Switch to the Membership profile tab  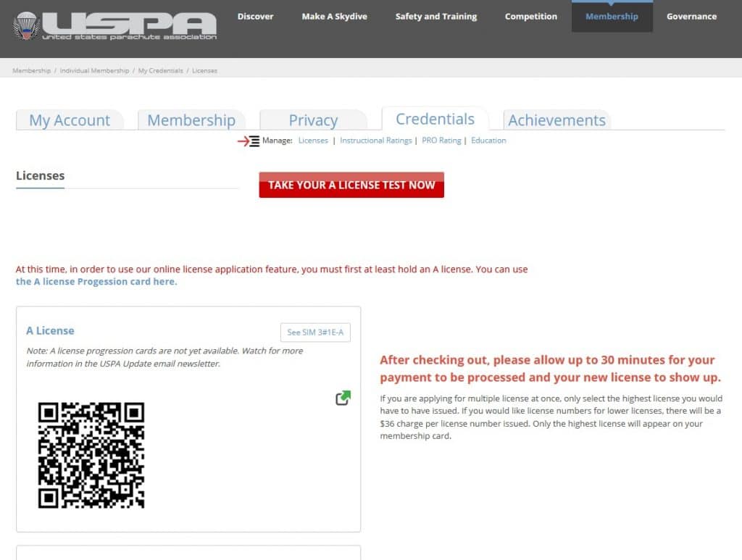191,120
